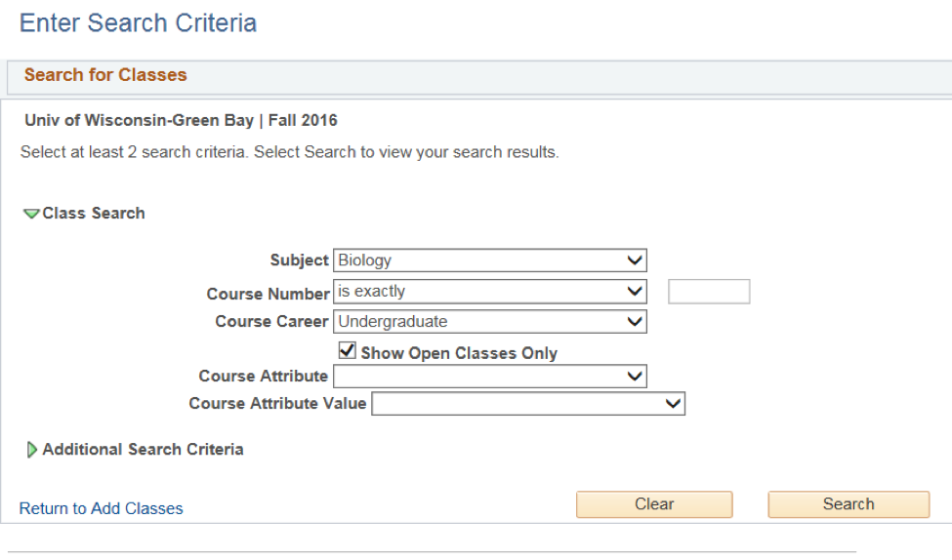
Task: Click the Course Career dropdown arrow
Action: coord(635,322)
